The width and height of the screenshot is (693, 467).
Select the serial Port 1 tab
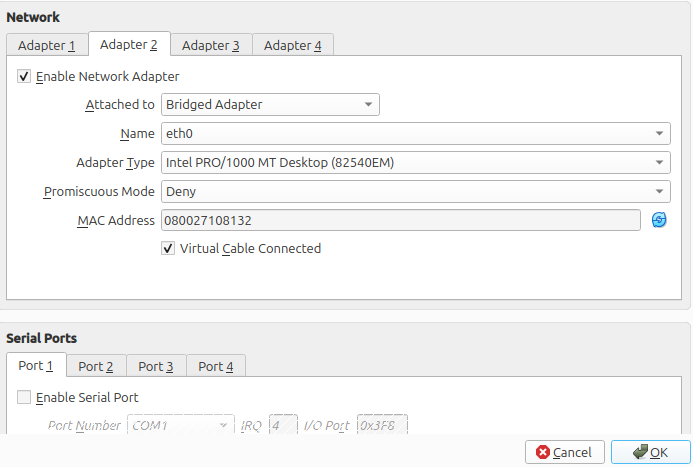point(36,366)
